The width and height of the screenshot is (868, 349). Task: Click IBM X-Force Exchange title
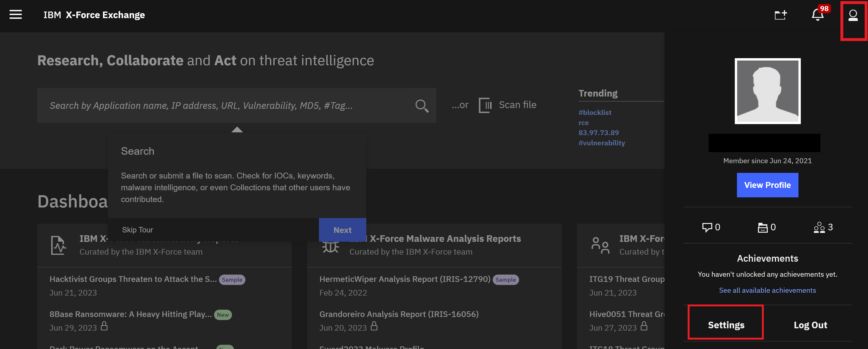tap(94, 15)
